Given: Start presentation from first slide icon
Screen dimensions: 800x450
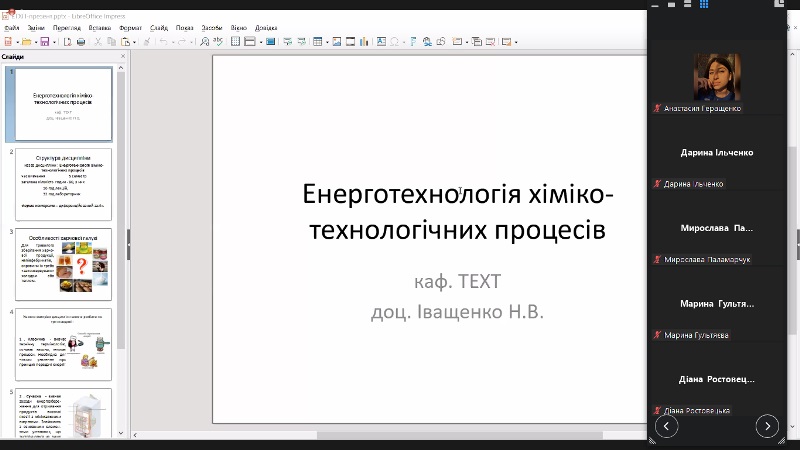Looking at the screenshot, I should pyautogui.click(x=286, y=42).
